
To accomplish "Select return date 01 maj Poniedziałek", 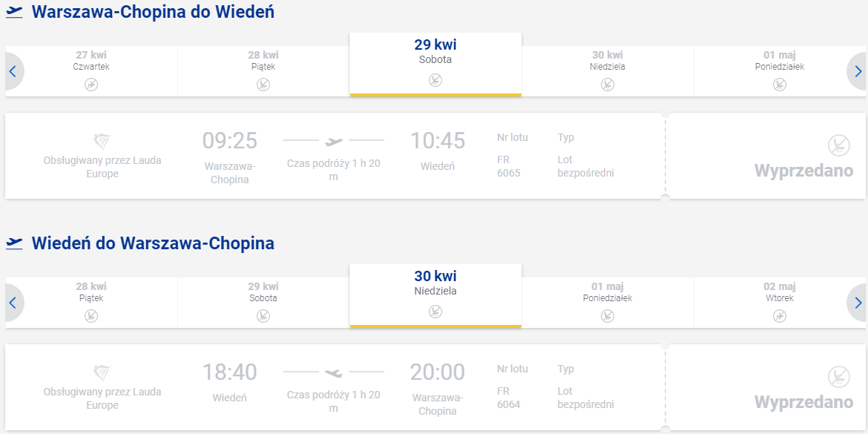I will (x=608, y=303).
